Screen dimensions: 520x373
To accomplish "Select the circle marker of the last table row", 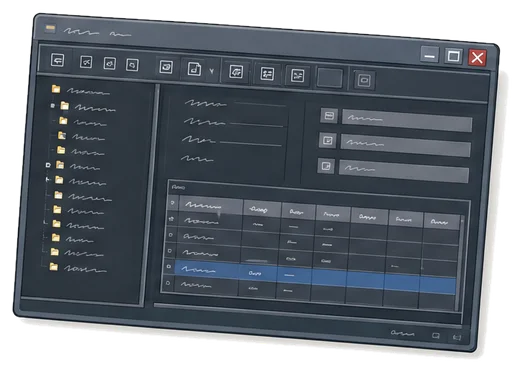I will (168, 283).
